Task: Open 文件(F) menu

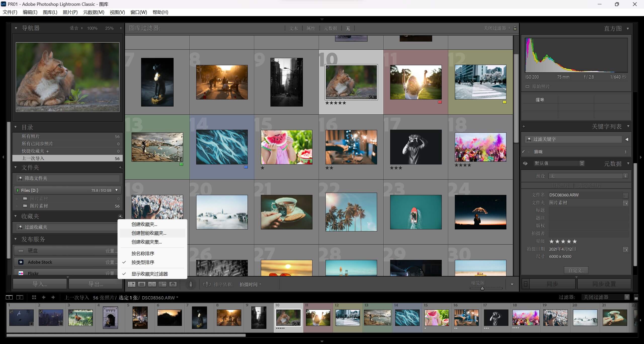Action: 10,12
